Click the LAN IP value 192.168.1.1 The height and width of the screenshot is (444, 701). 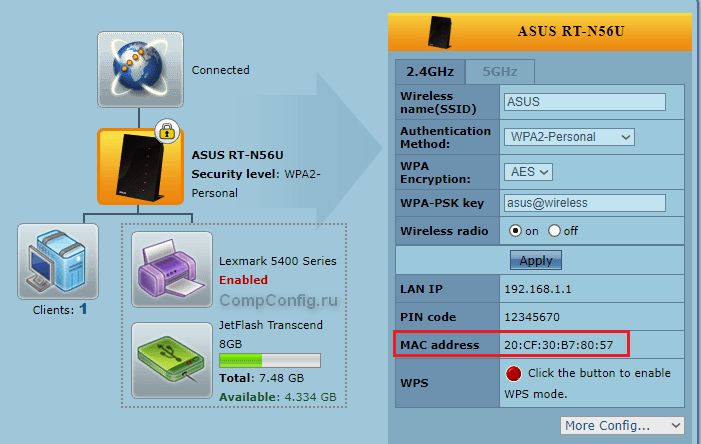pos(537,289)
